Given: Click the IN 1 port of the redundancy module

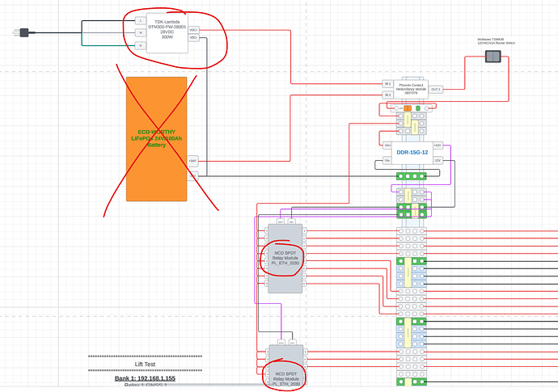Looking at the screenshot, I should coord(387,84).
